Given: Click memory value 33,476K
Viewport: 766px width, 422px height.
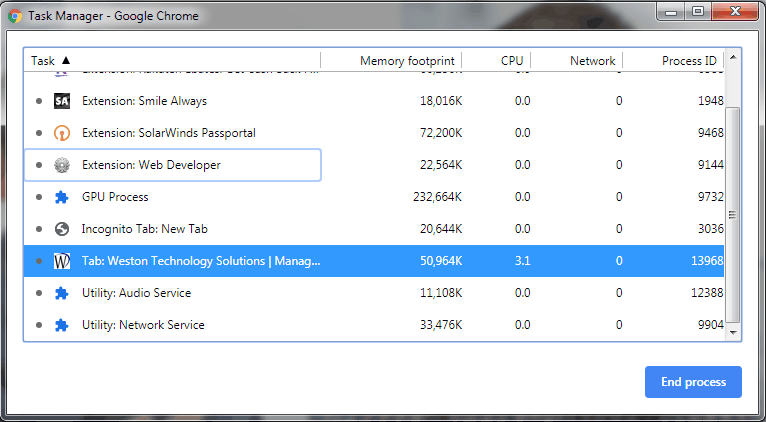Looking at the screenshot, I should click(441, 325).
